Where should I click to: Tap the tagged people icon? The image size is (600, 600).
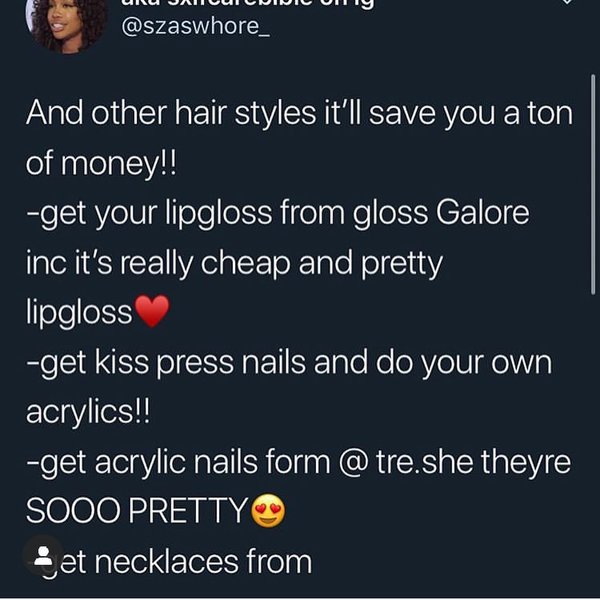tap(43, 555)
